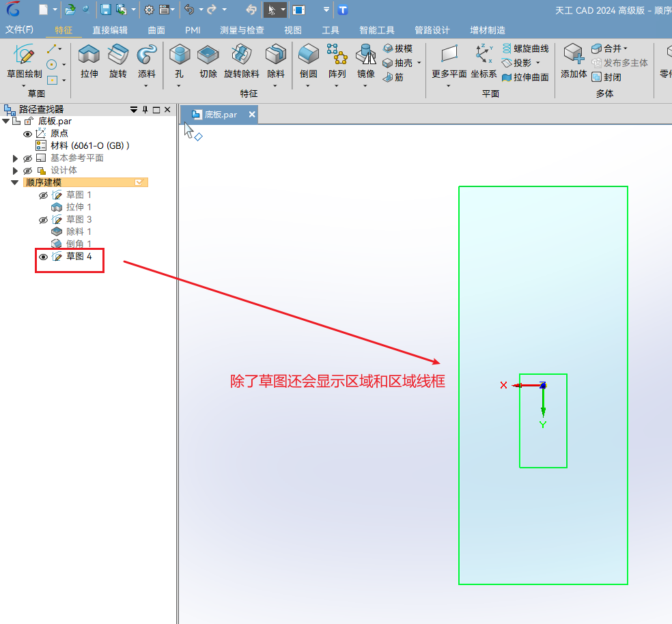The height and width of the screenshot is (624, 672).
Task: Open file with the folder icon
Action: (x=70, y=10)
